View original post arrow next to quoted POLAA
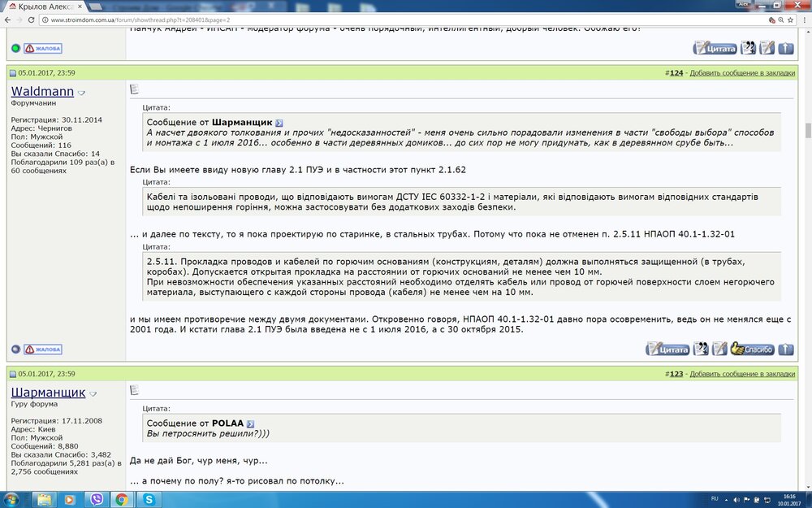The width and height of the screenshot is (812, 508). point(250,423)
